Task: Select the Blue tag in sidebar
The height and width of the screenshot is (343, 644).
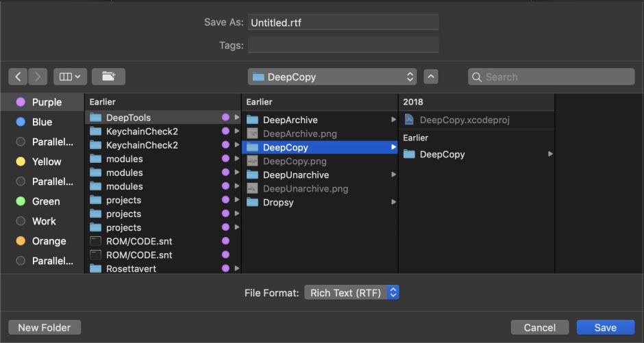Action: click(x=42, y=122)
